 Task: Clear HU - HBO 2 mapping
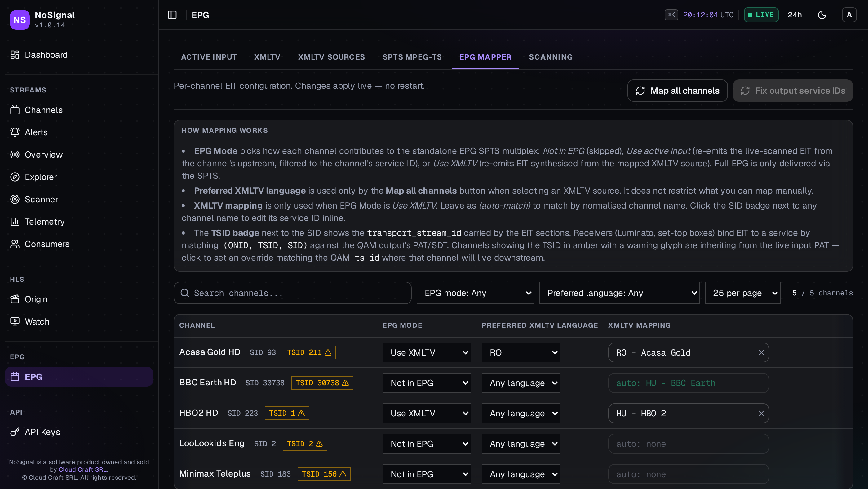[761, 414]
